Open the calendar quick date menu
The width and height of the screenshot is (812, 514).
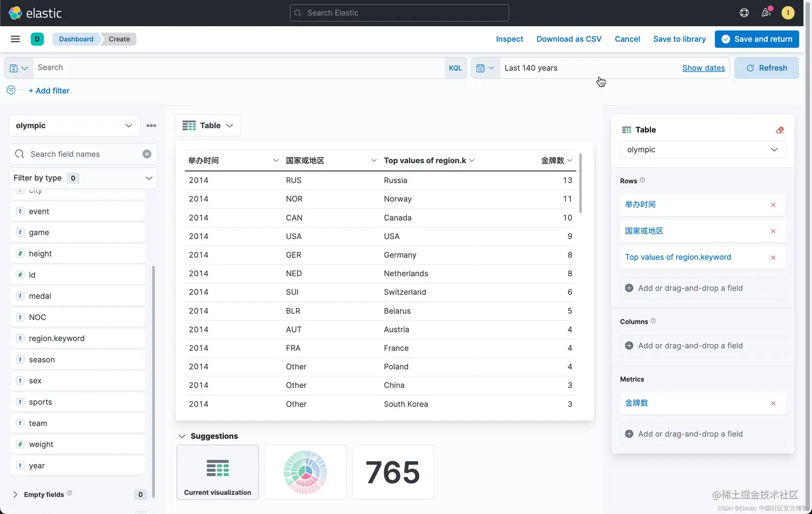485,68
